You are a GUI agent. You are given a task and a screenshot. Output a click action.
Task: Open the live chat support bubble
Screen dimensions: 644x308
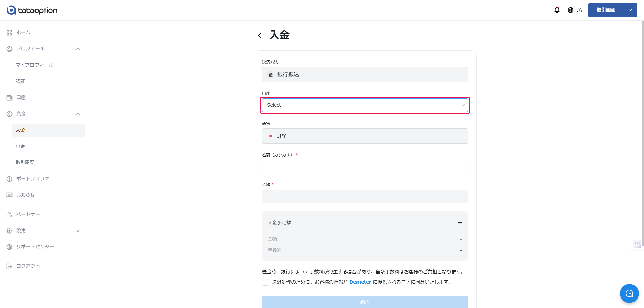[629, 293]
